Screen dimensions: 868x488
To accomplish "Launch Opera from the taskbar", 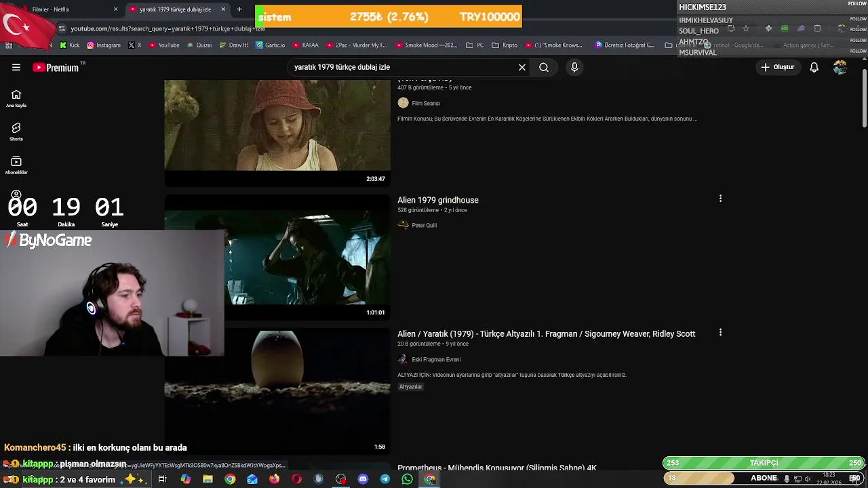I will click(296, 479).
